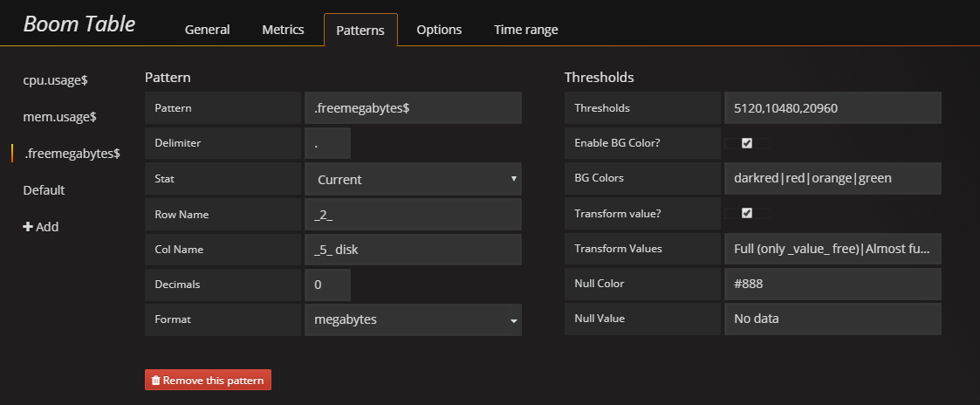The image size is (980, 405).
Task: Open the Metrics tab
Action: pyautogui.click(x=283, y=30)
